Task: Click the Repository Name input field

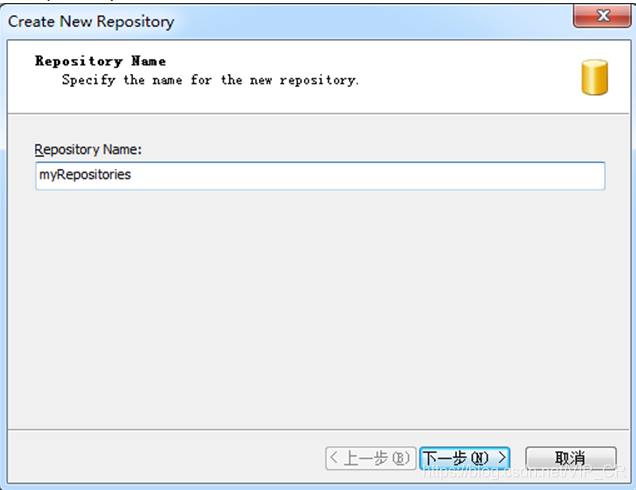Action: tap(320, 176)
